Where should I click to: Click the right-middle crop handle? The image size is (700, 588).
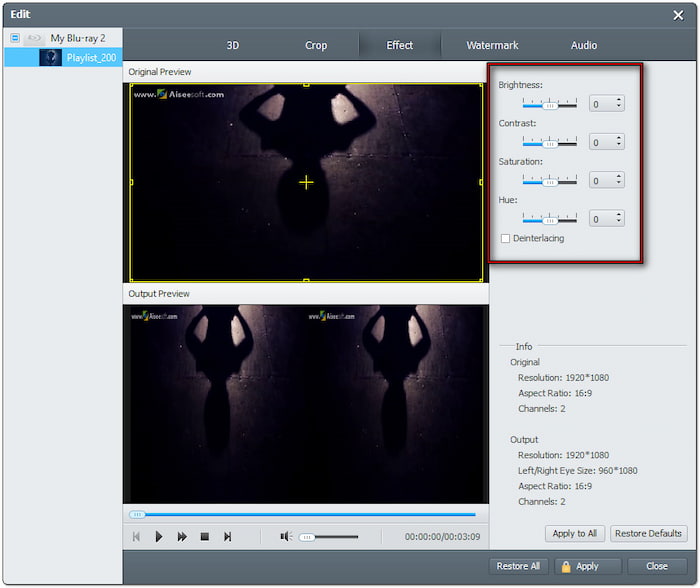pyautogui.click(x=481, y=182)
